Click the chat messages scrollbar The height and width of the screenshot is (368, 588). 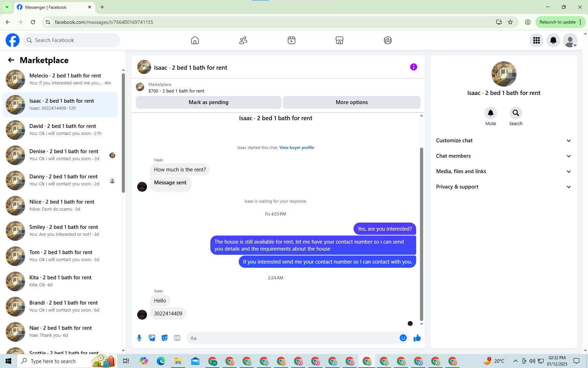coord(421,234)
